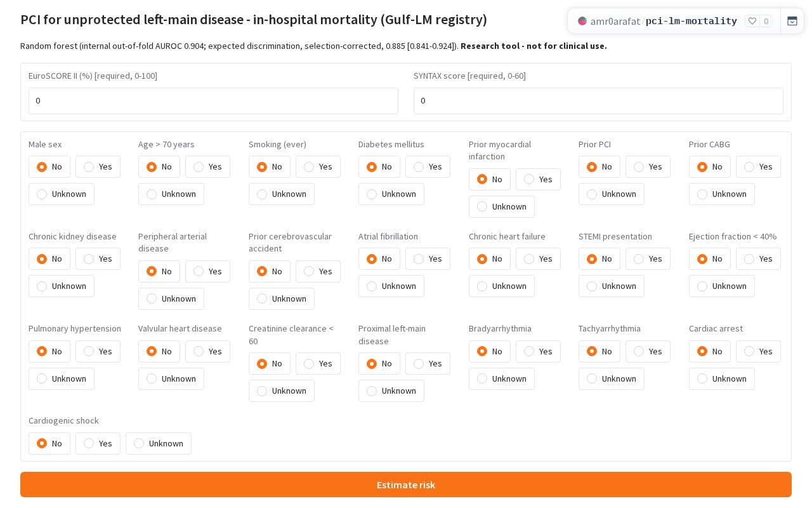The image size is (812, 508).
Task: Select Yes for Creatinine clearance < 60
Action: click(x=318, y=363)
